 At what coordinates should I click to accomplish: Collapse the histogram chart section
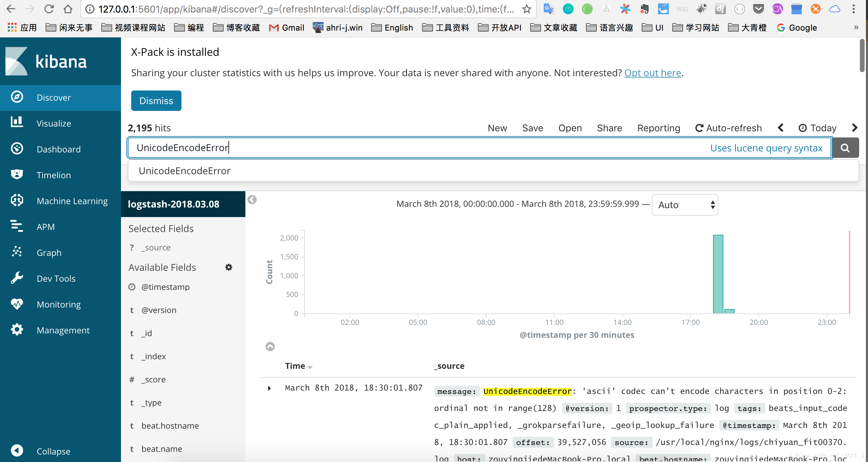pos(270,346)
